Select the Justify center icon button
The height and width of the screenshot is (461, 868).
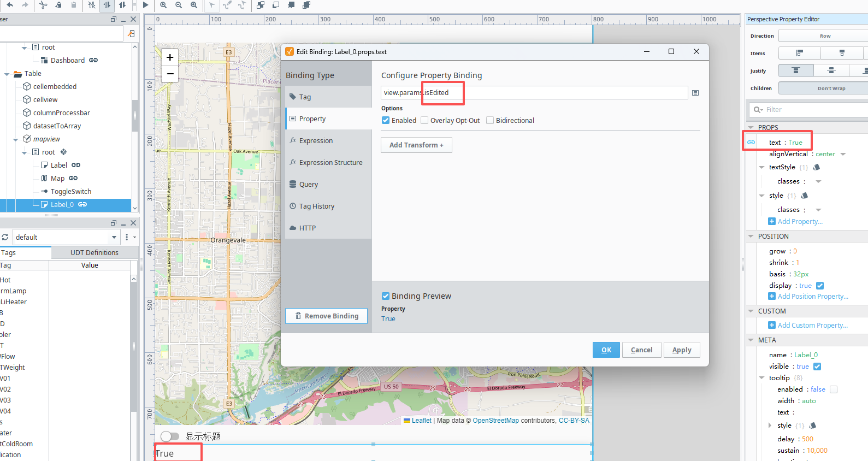point(831,70)
